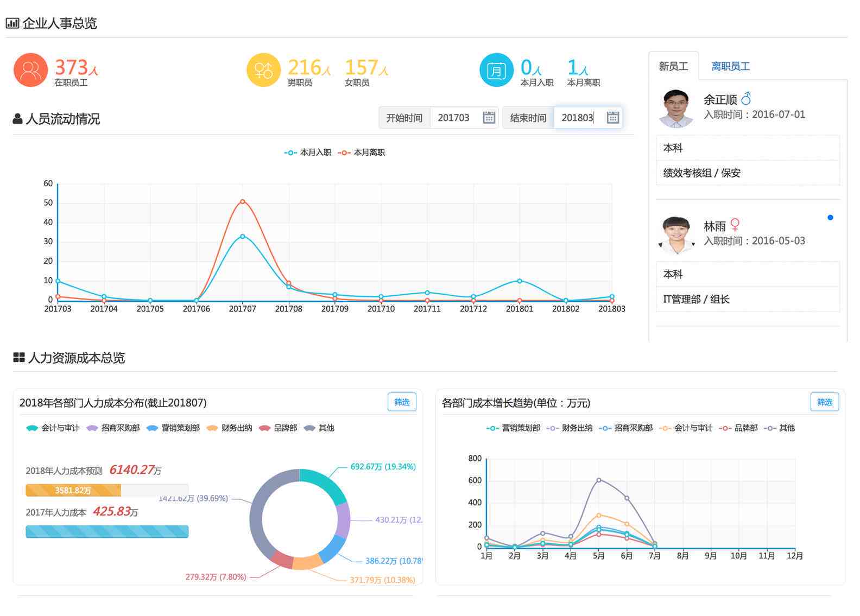
Task: Click the male symbol next to 余正顺
Action: (x=747, y=99)
